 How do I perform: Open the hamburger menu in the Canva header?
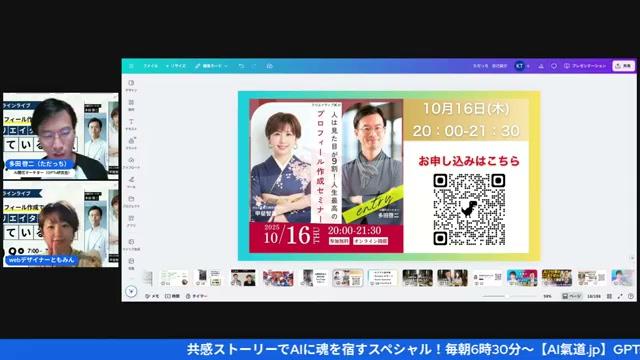(x=131, y=66)
